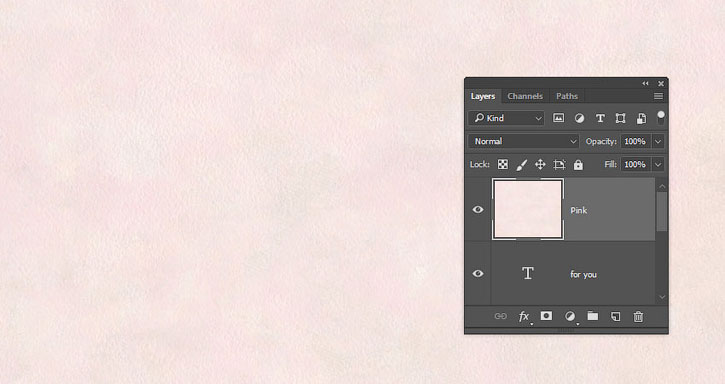Expand the Fill slider arrow

pos(658,164)
